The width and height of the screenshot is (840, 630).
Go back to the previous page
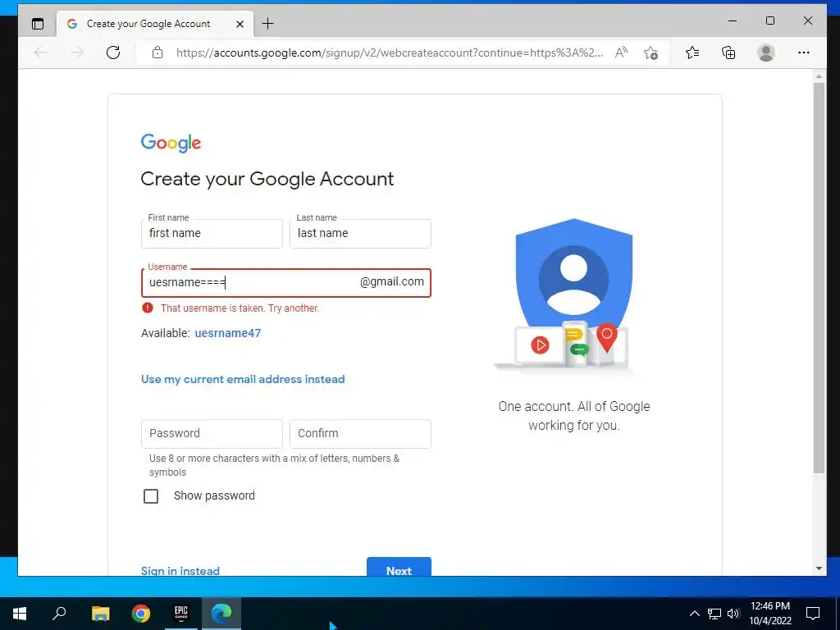[x=41, y=52]
